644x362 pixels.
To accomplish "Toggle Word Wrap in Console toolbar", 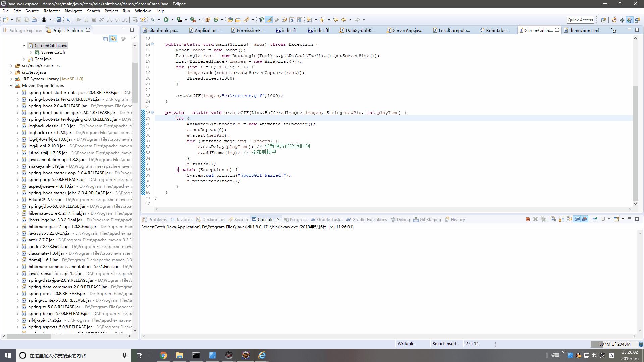I will [569, 219].
